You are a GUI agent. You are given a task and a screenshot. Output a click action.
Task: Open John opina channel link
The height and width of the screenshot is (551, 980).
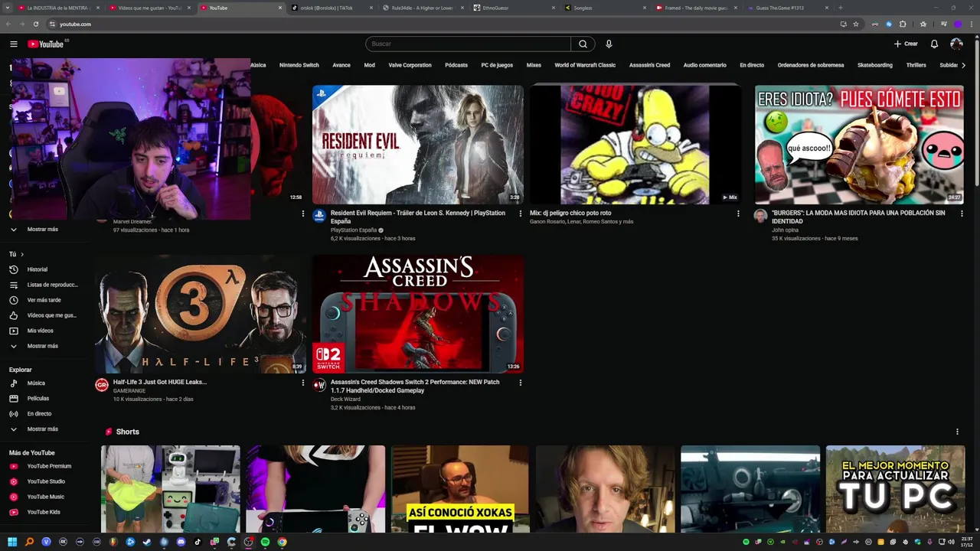[x=785, y=230]
